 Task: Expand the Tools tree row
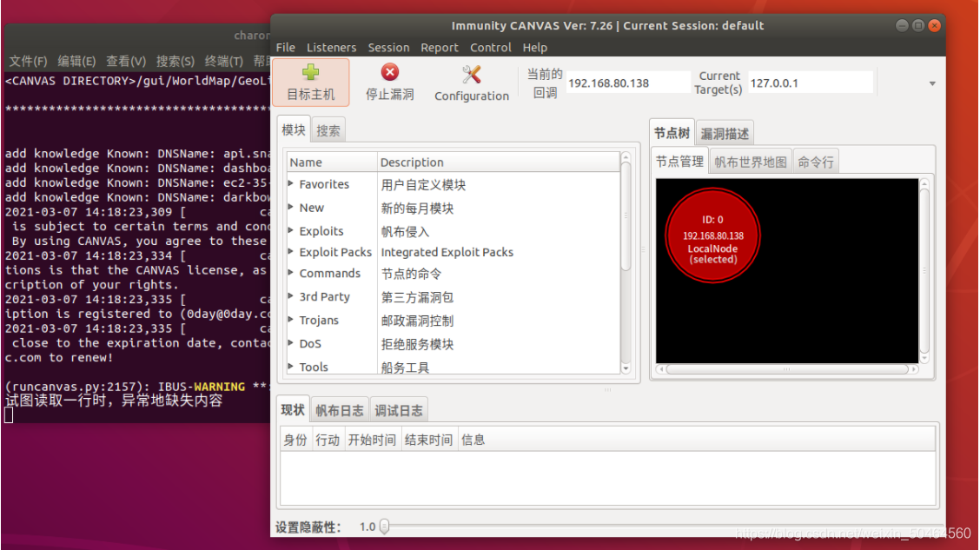click(291, 367)
